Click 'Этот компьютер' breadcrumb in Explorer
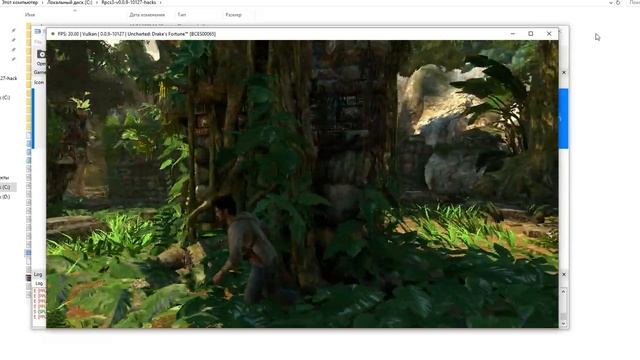 pyautogui.click(x=19, y=2)
